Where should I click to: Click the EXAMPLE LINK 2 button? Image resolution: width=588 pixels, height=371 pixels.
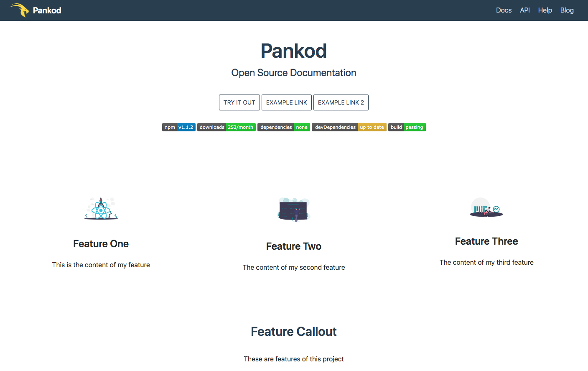pos(341,102)
